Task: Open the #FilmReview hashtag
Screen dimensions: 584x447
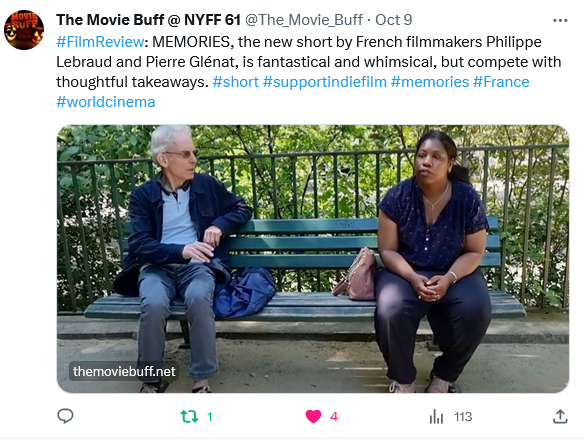Action: point(100,42)
